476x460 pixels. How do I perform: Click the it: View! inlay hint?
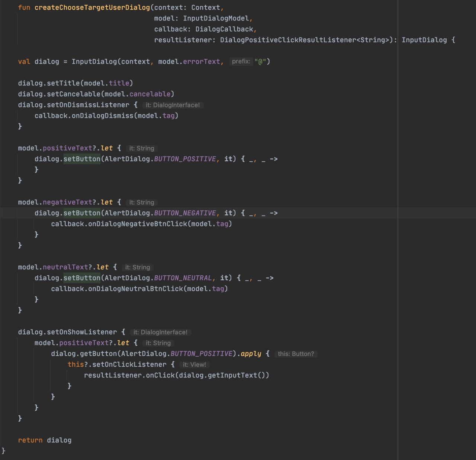click(x=194, y=365)
